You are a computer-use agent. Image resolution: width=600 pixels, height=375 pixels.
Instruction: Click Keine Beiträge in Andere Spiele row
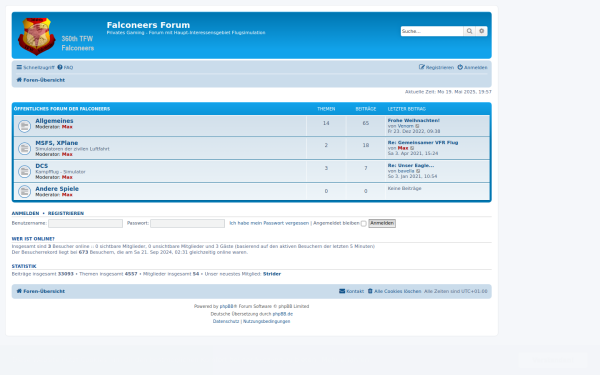coord(404,188)
